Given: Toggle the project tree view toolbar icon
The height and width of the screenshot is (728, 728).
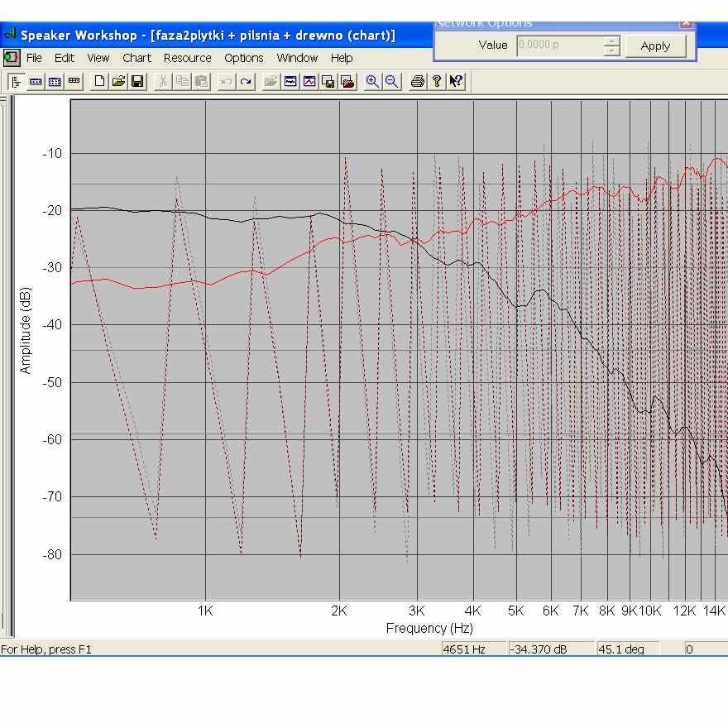Looking at the screenshot, I should pos(17,82).
